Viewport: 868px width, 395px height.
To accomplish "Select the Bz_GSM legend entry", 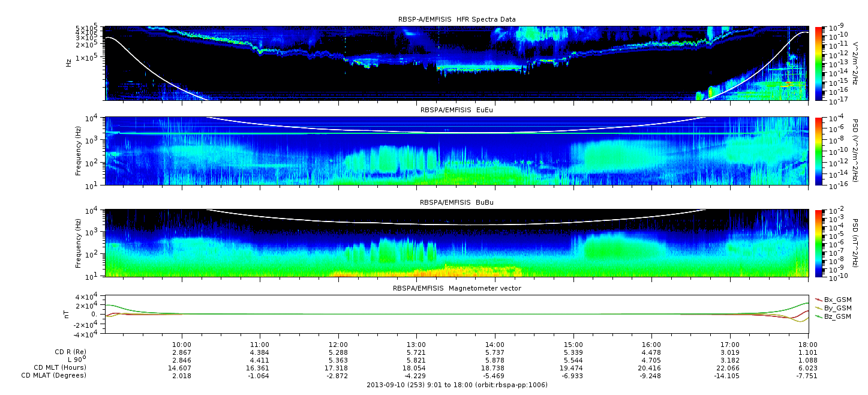I will pyautogui.click(x=837, y=316).
